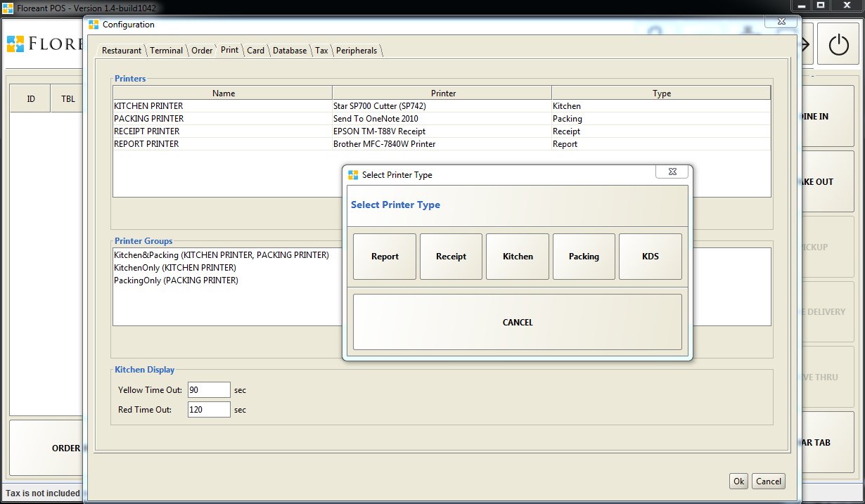Switch to the Peripherals tab
This screenshot has width=865, height=504.
(357, 50)
